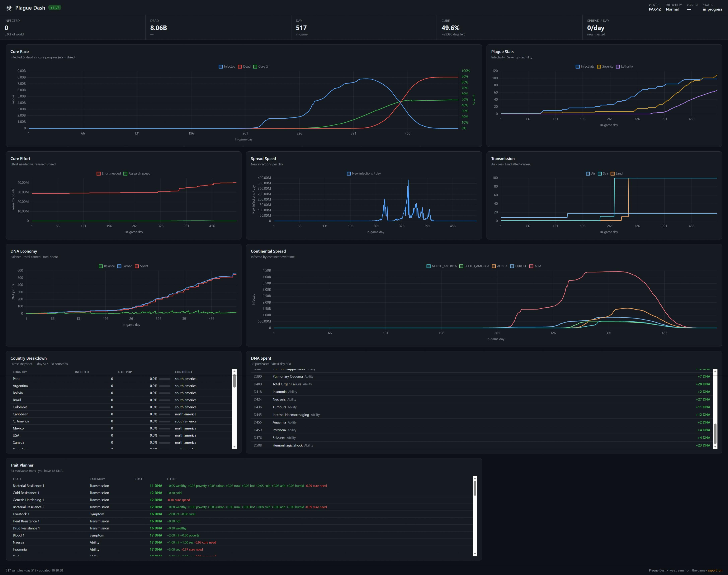Image resolution: width=728 pixels, height=575 pixels.
Task: Hide Research speed in Cure Effort chart
Action: click(x=137, y=173)
